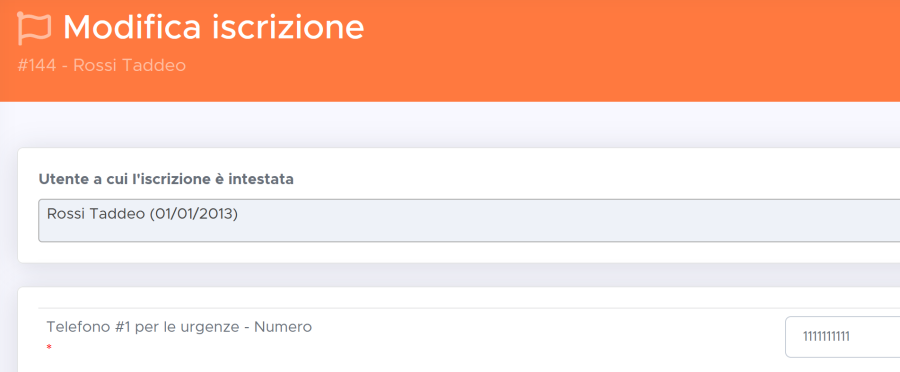Click the white user card below the selector

[x=459, y=253]
